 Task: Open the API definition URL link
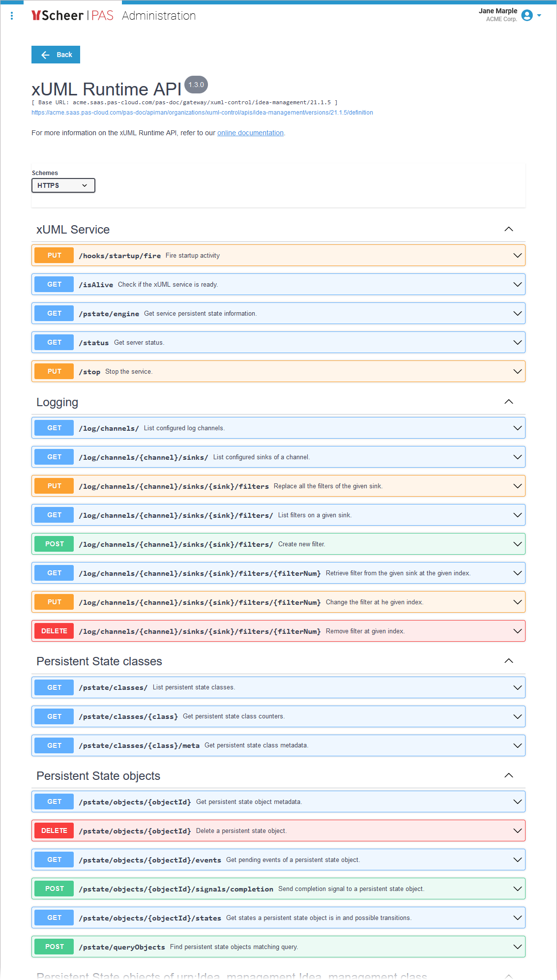(202, 113)
